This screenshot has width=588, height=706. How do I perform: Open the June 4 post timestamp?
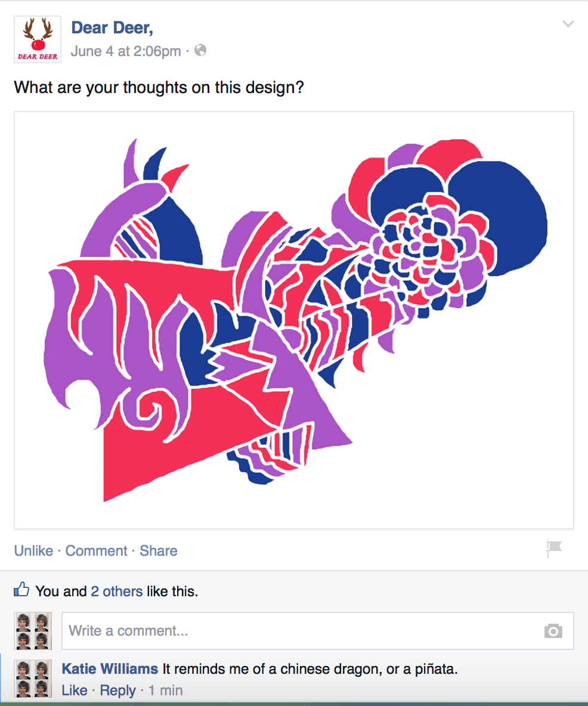pyautogui.click(x=126, y=51)
